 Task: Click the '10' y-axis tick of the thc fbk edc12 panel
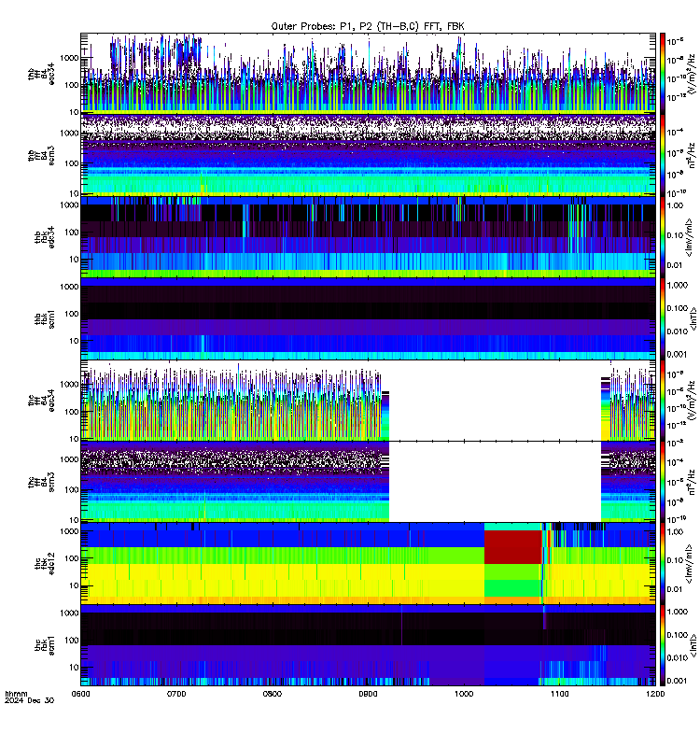coord(74,586)
